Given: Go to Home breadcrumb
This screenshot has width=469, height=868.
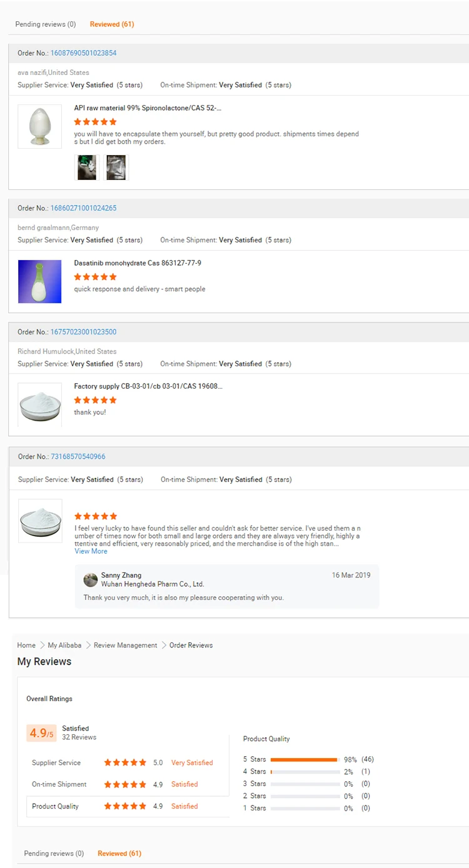Looking at the screenshot, I should pyautogui.click(x=26, y=645).
